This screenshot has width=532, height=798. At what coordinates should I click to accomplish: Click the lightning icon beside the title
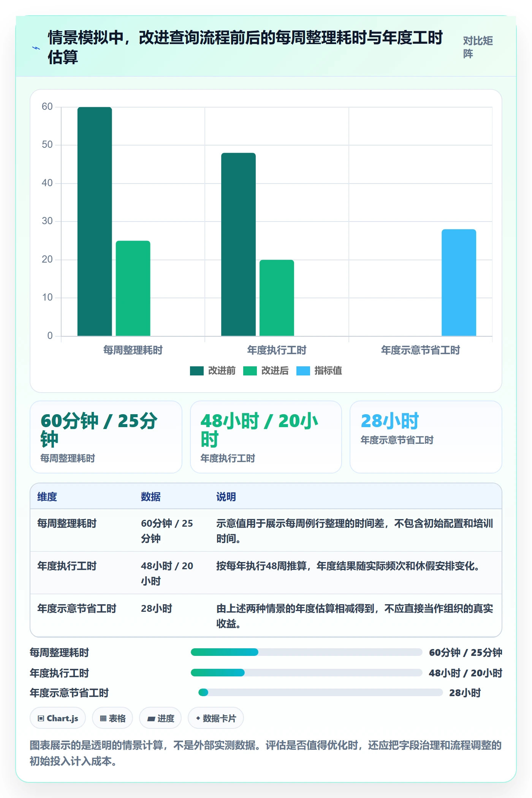pyautogui.click(x=36, y=48)
